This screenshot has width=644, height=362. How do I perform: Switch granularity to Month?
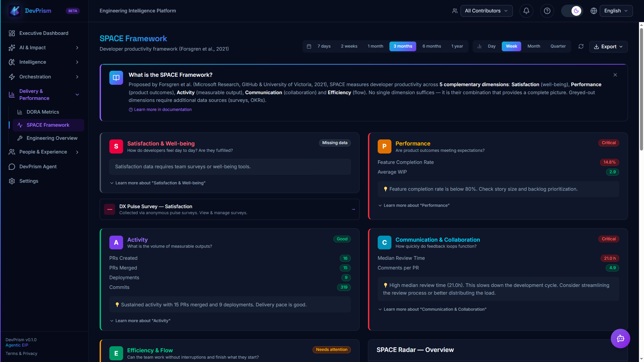tap(534, 46)
